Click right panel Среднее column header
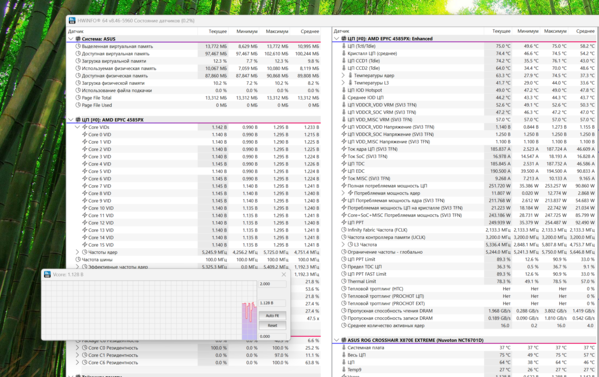 [583, 31]
